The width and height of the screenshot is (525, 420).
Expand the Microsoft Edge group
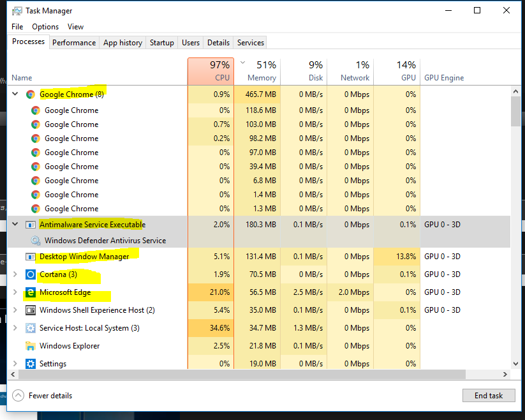pos(15,292)
